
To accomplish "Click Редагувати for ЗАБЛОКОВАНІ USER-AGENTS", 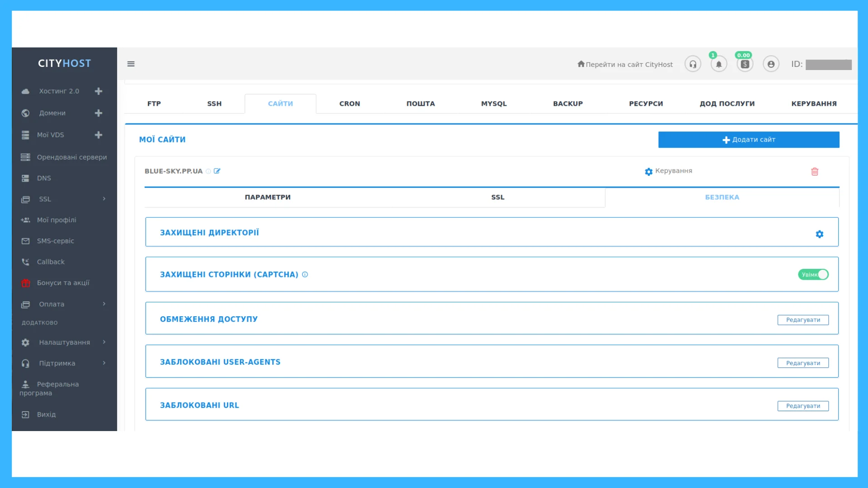I will 803,362.
